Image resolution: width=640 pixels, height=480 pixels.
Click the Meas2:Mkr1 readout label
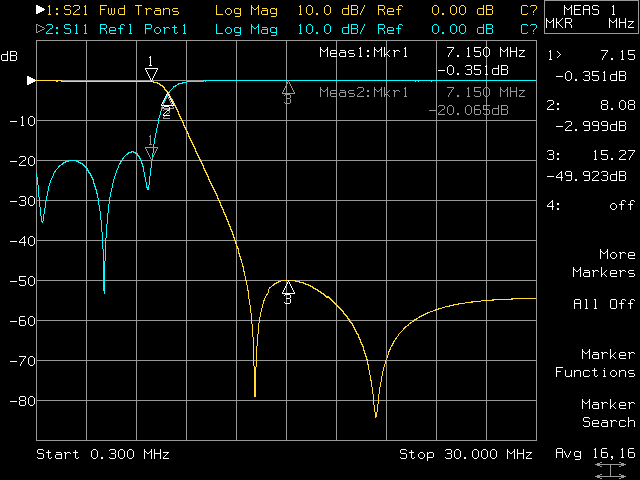click(364, 92)
